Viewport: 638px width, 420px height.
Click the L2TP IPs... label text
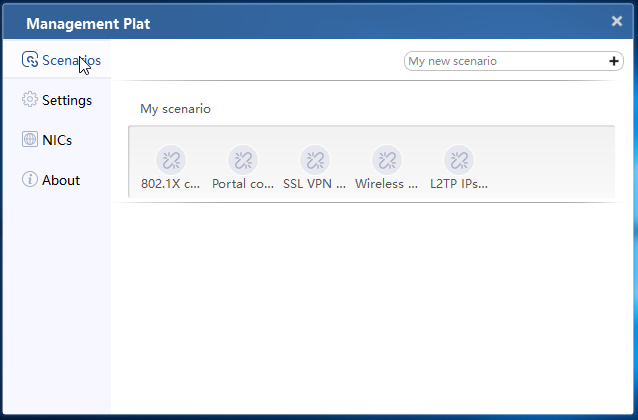point(459,184)
